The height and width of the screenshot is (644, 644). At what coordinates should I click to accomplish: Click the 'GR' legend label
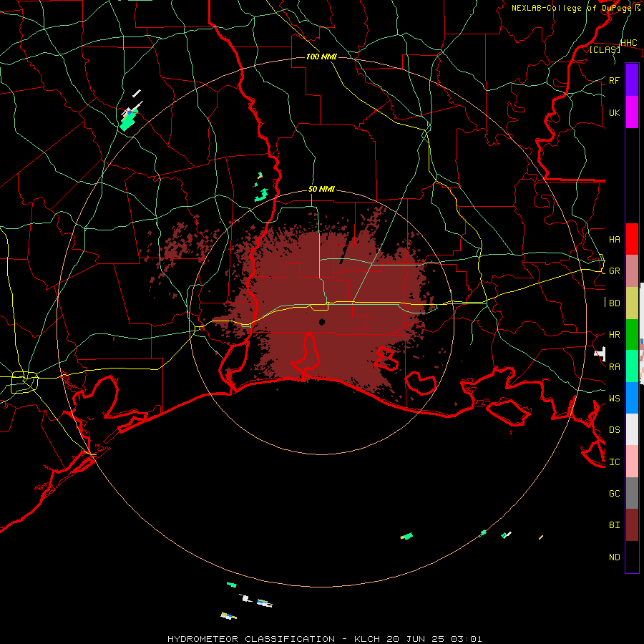coord(614,271)
